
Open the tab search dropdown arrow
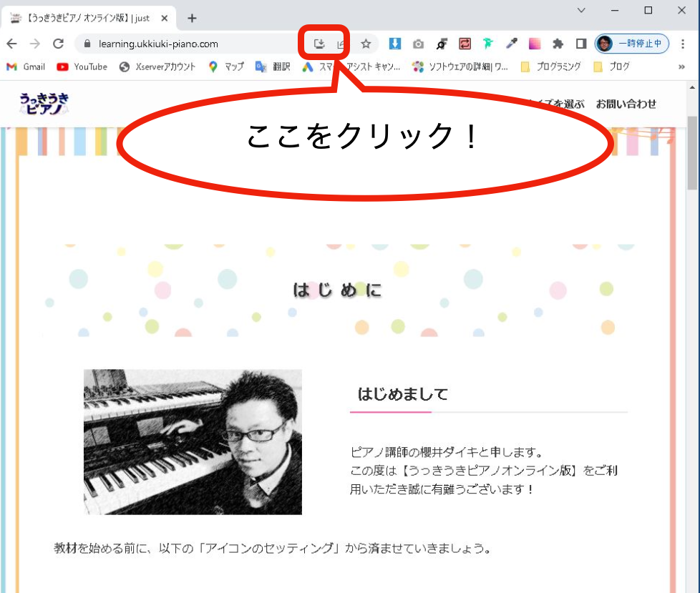(x=581, y=10)
